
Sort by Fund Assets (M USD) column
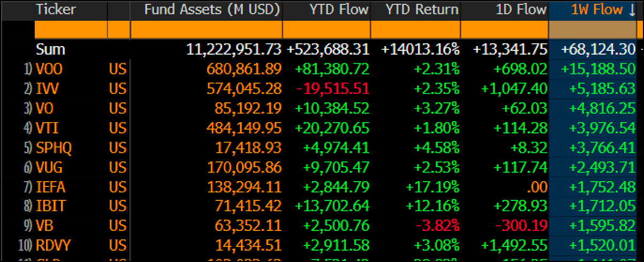coord(213,10)
